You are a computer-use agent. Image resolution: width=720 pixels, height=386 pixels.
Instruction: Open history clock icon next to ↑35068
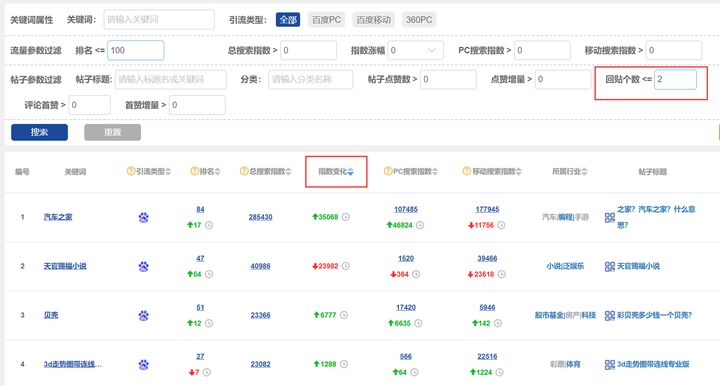[x=346, y=217]
